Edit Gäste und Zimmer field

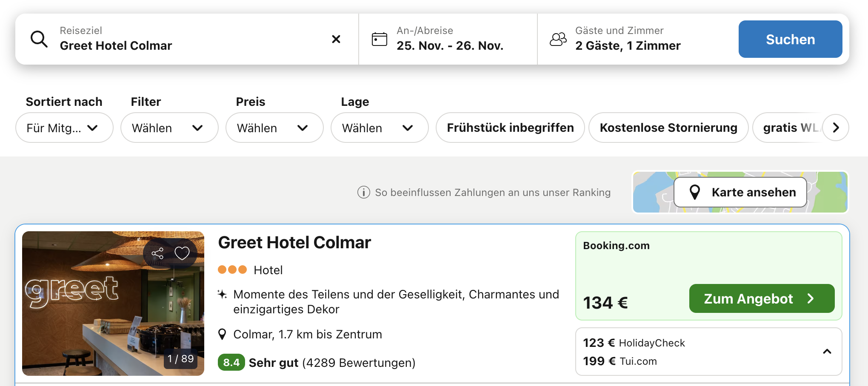pyautogui.click(x=634, y=39)
